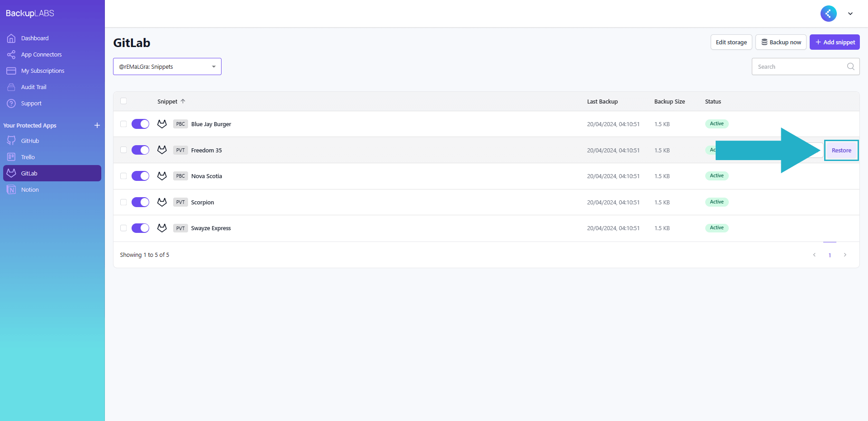Click the BackupLABS logo

pyautogui.click(x=30, y=14)
